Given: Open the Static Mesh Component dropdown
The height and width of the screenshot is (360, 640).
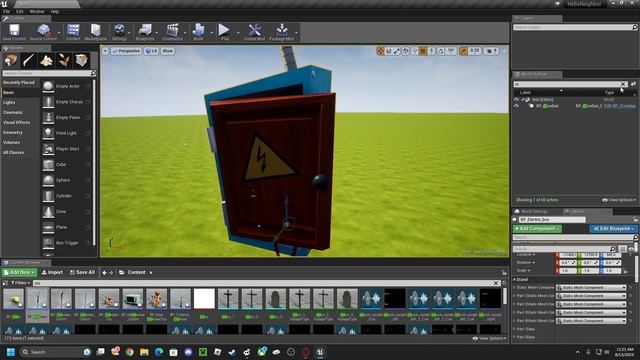Looking at the screenshot, I should point(591,288).
